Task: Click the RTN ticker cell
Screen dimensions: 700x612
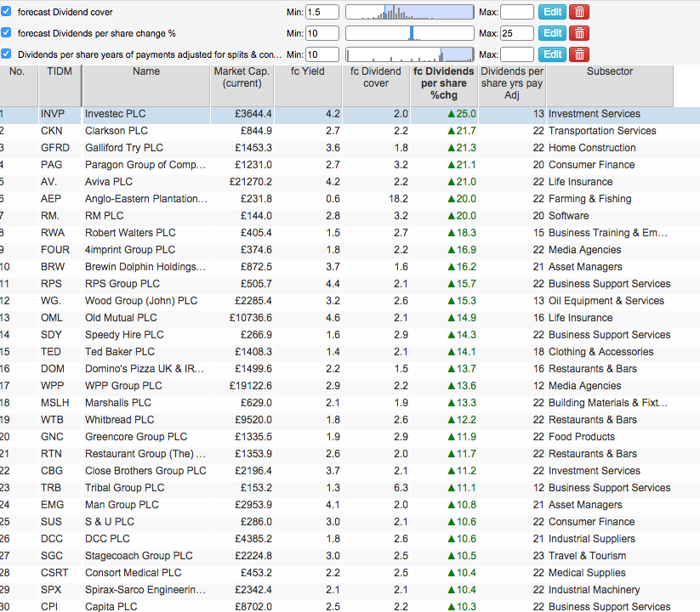Action: click(51, 454)
